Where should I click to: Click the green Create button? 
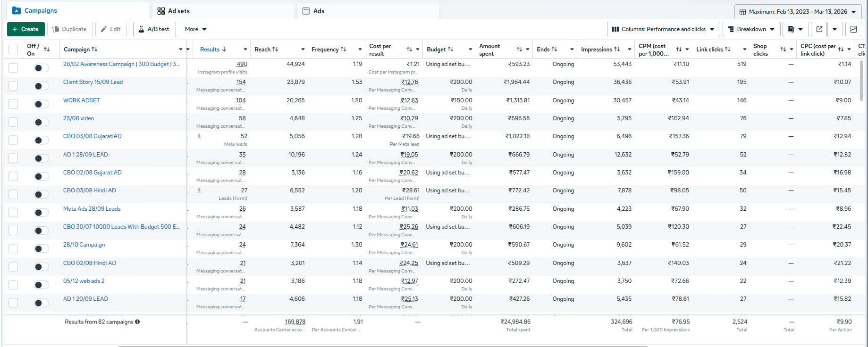pyautogui.click(x=26, y=29)
